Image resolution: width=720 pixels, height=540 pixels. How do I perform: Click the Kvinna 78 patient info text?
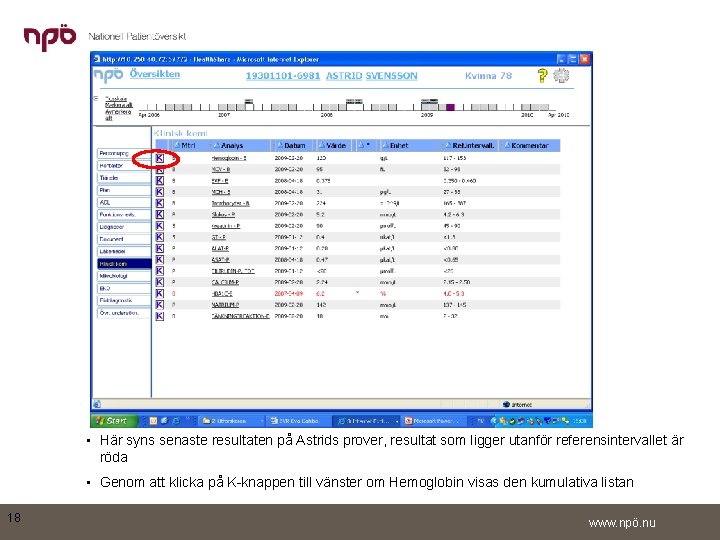(x=488, y=76)
